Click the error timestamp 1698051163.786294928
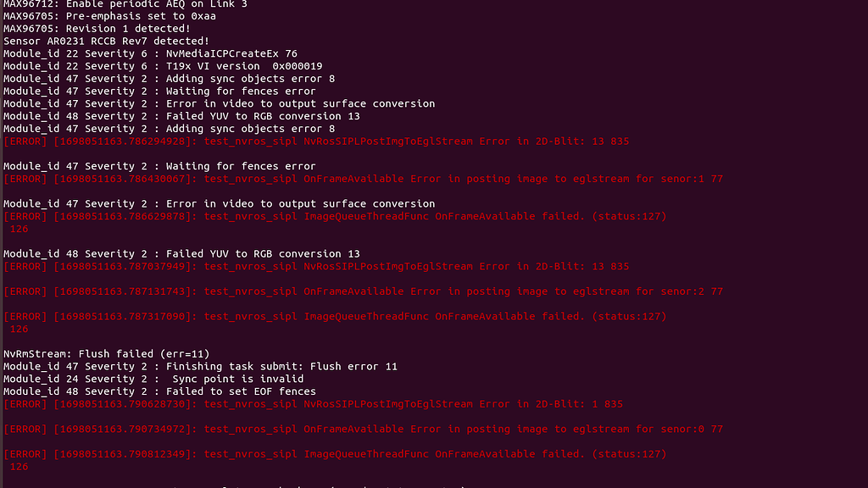 click(x=122, y=141)
